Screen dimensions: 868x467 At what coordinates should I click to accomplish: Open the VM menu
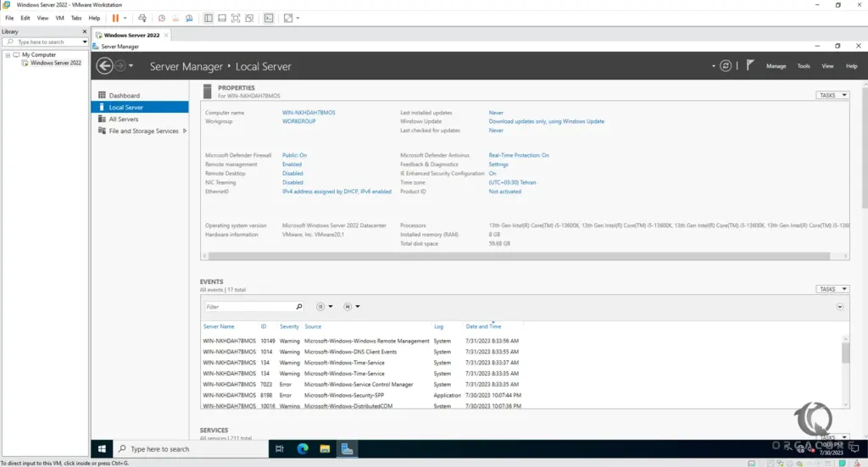point(60,19)
